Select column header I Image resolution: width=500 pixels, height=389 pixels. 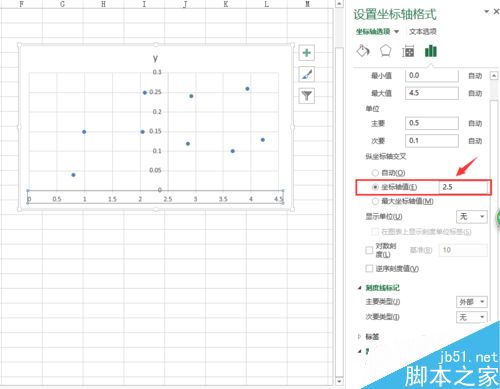pos(144,4)
